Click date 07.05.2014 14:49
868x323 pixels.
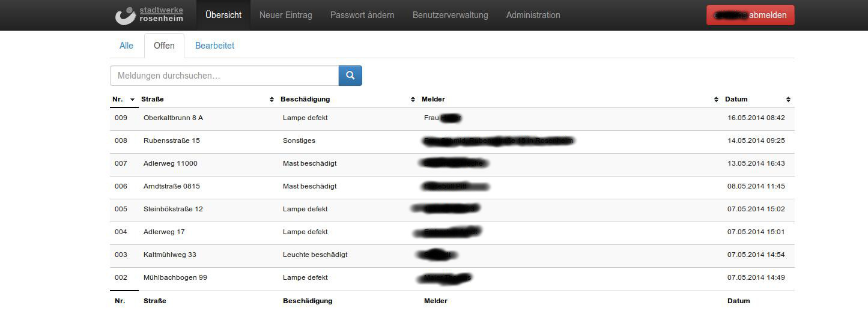(756, 277)
